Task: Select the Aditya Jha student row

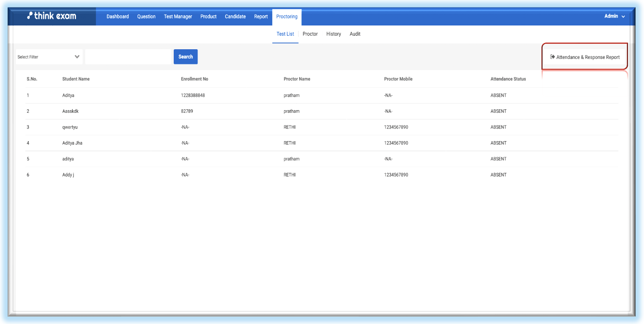Action: pos(72,143)
